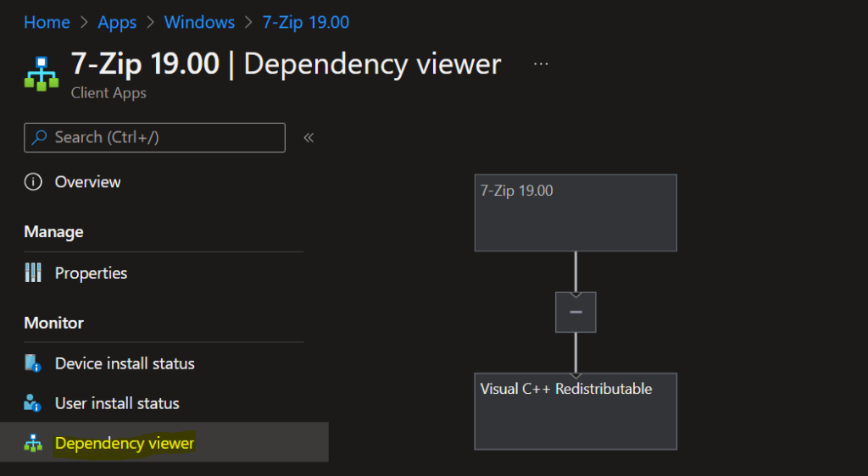Click the Monitor section heading

pyautogui.click(x=53, y=323)
